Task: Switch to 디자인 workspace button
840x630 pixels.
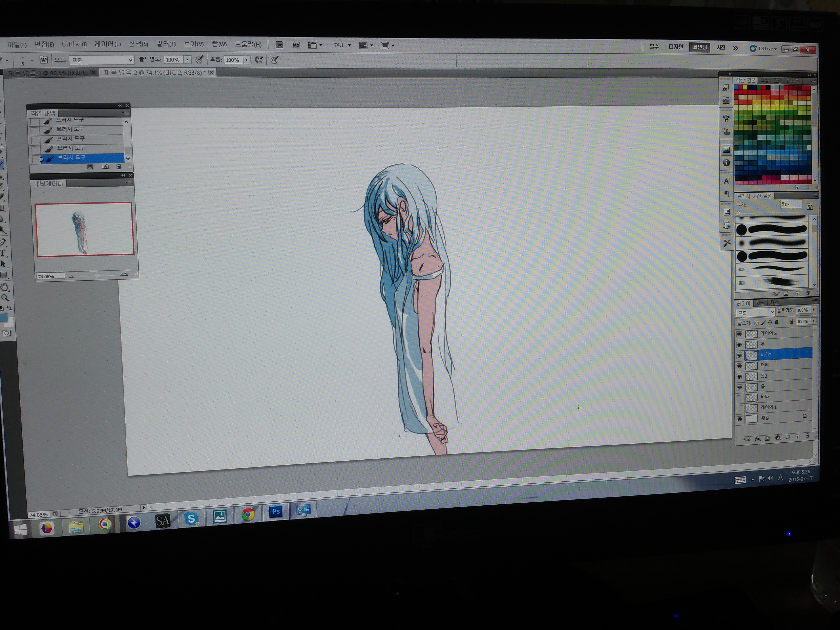Action: click(676, 47)
